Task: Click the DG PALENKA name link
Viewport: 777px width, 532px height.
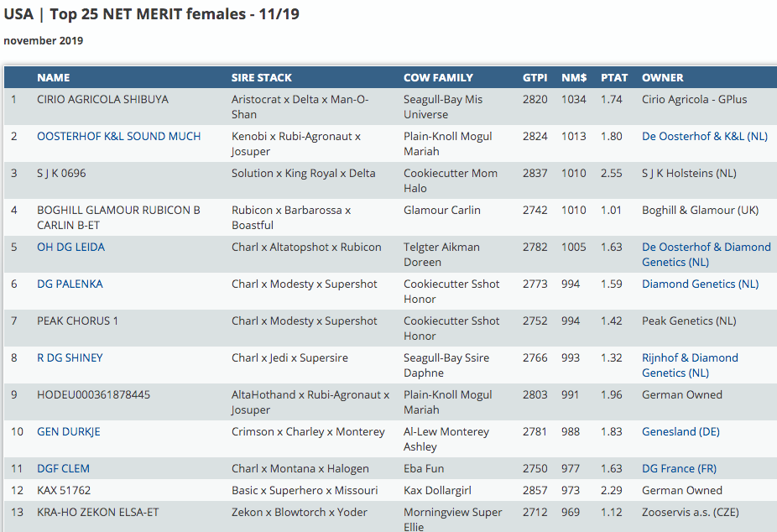Action: tap(70, 284)
